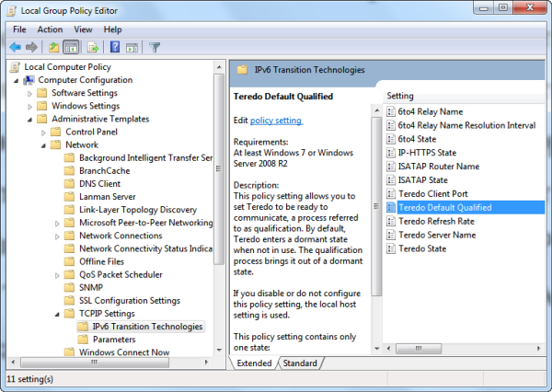Image resolution: width=552 pixels, height=392 pixels.
Task: Select Windows Connect Now folder
Action: tap(124, 352)
